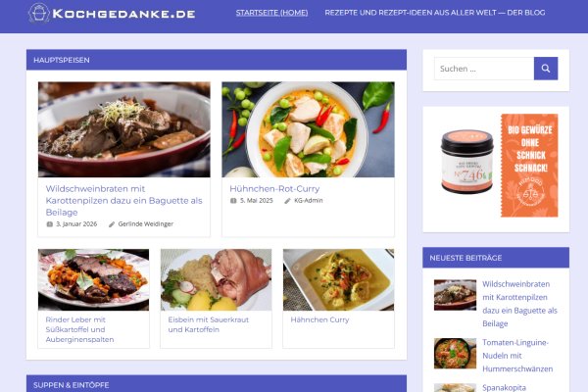The width and height of the screenshot is (588, 392).
Task: Focus the Suchen search field
Action: [484, 69]
